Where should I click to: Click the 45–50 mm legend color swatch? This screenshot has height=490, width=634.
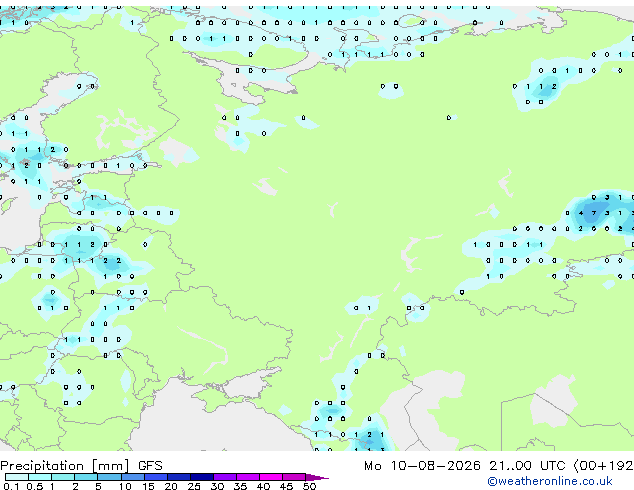point(294,477)
